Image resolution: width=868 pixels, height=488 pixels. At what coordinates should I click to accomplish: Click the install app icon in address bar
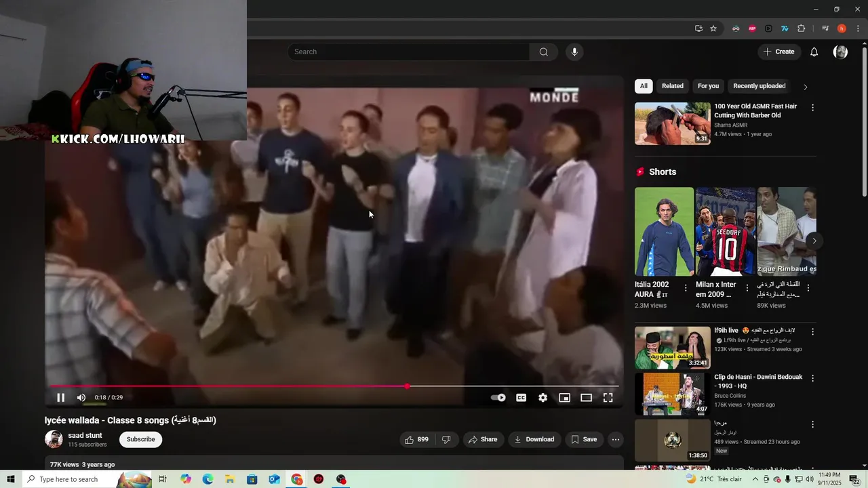click(x=698, y=28)
